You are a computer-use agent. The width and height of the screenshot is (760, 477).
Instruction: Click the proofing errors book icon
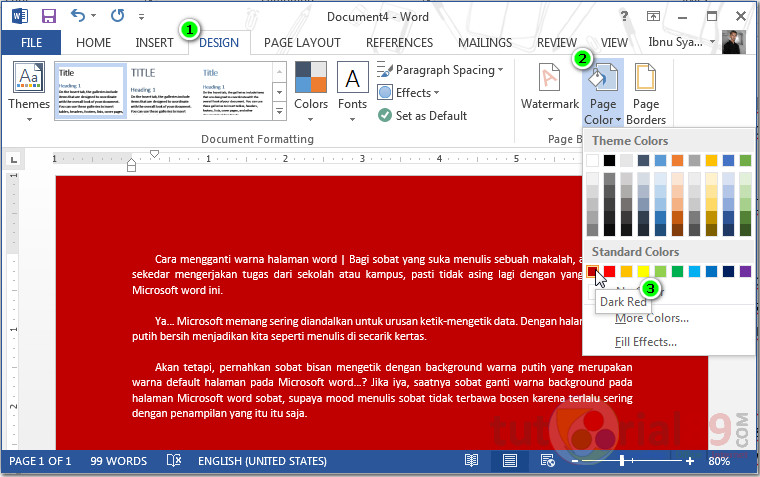[x=174, y=461]
